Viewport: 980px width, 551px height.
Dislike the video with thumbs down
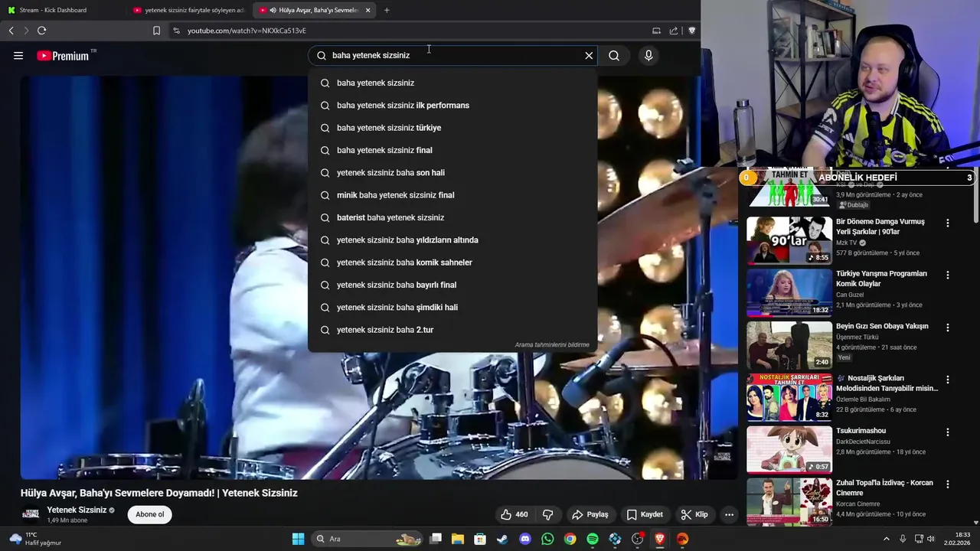(548, 514)
